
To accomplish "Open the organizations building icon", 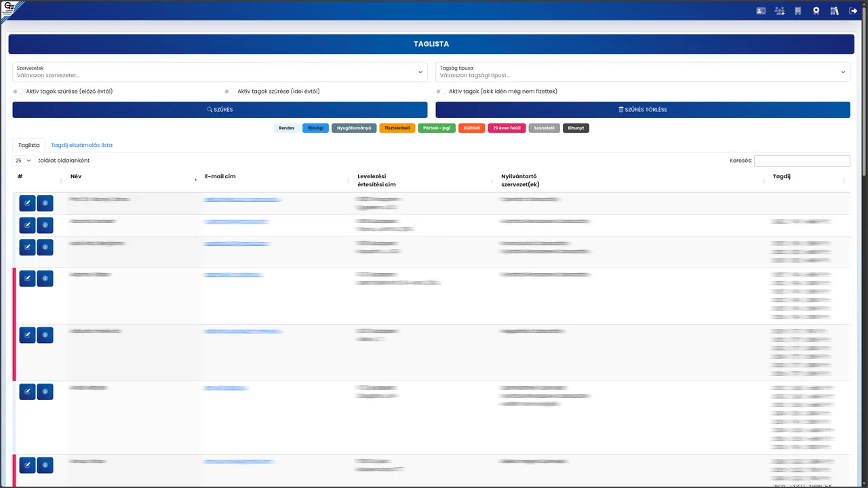I will pos(798,11).
